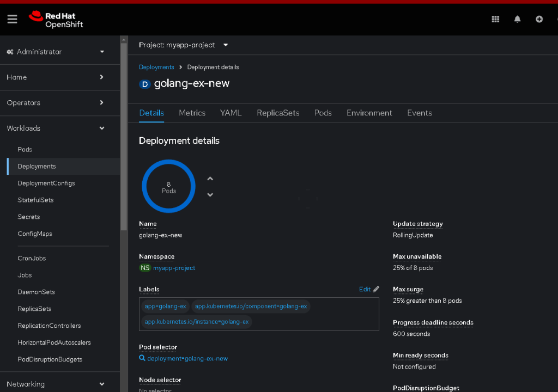Open the application launcher grid

pos(495,19)
